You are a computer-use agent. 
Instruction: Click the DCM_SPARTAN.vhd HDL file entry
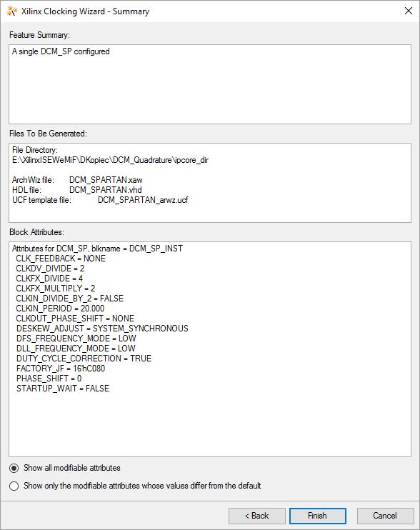pyautogui.click(x=106, y=190)
